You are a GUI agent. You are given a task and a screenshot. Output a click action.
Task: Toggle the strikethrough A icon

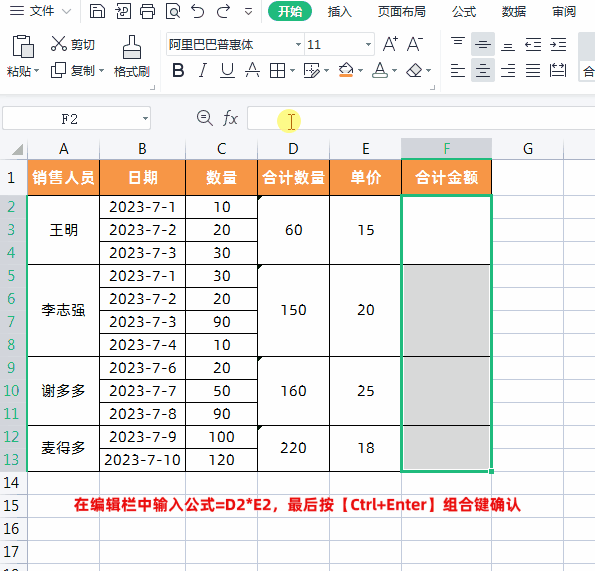(252, 71)
